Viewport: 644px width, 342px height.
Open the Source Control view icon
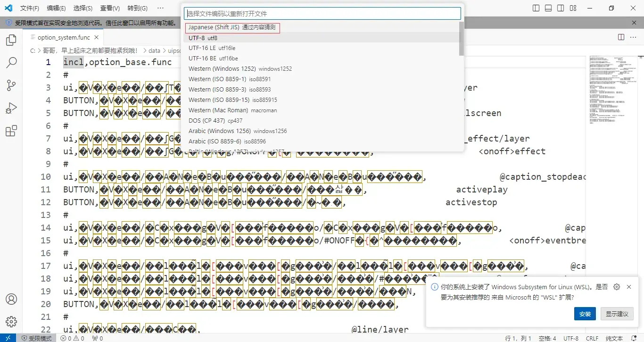(x=11, y=85)
